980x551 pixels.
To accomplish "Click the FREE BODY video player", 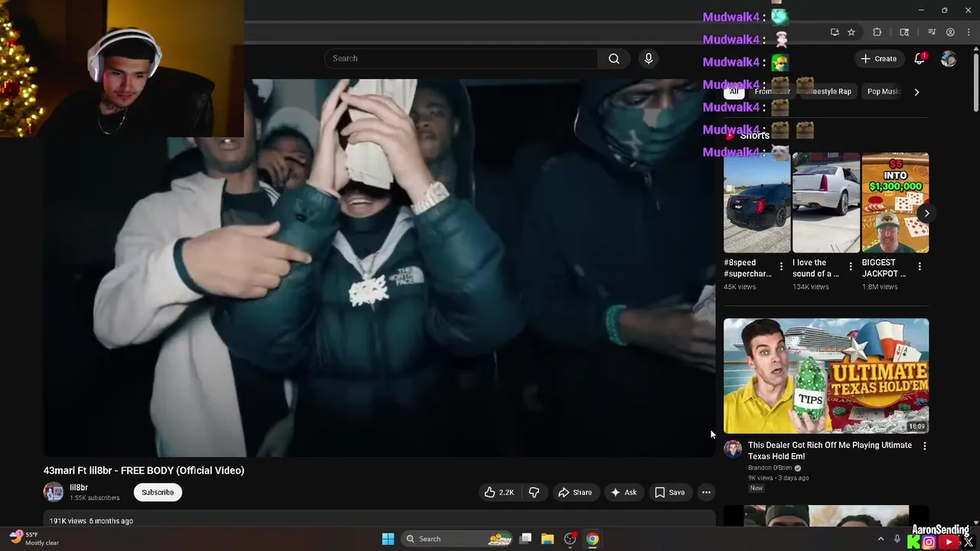I will click(379, 268).
